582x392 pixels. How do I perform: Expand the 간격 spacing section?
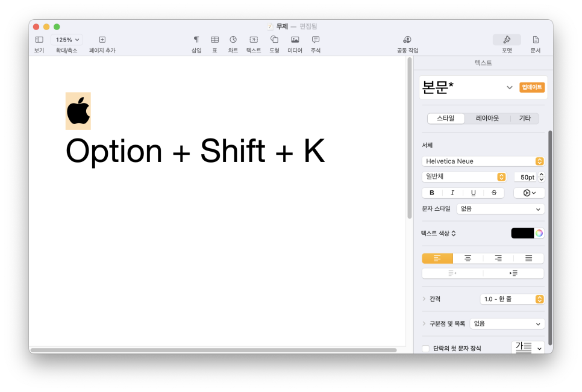pyautogui.click(x=424, y=299)
